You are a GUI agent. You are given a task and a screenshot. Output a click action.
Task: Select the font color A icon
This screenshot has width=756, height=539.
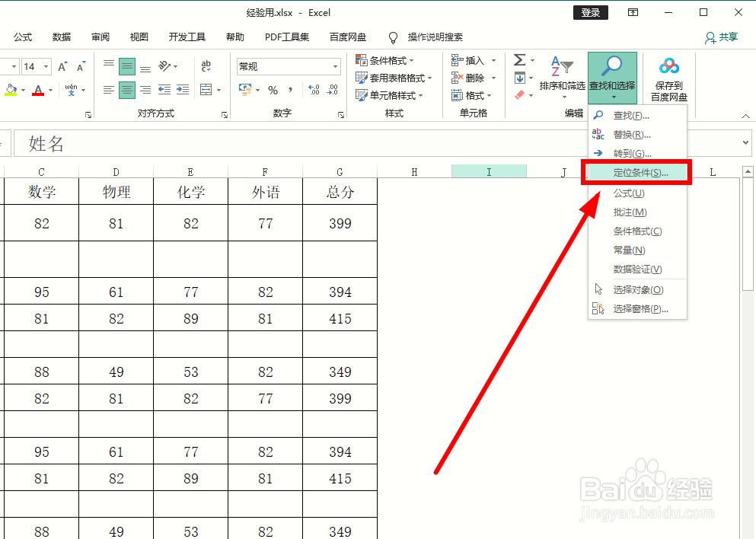(x=38, y=90)
